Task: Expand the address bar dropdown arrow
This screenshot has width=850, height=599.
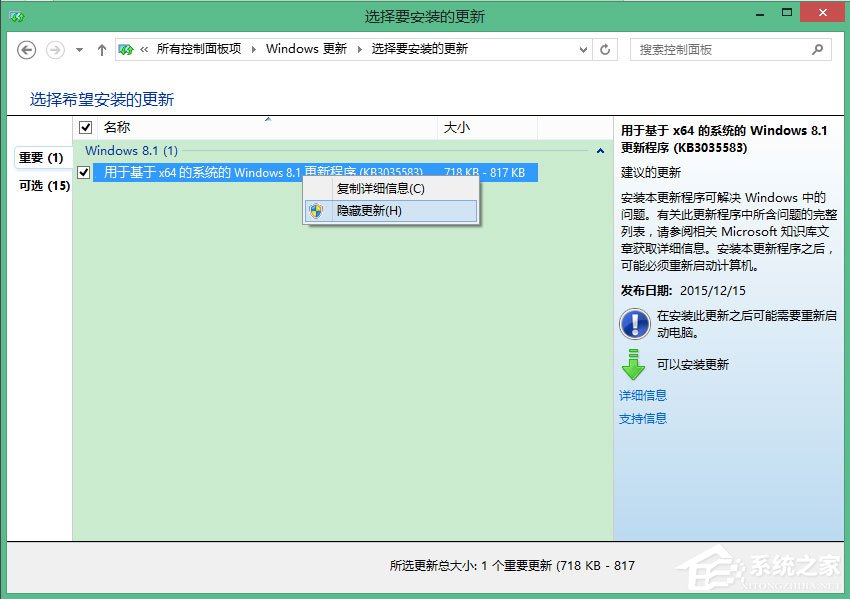Action: pyautogui.click(x=583, y=49)
